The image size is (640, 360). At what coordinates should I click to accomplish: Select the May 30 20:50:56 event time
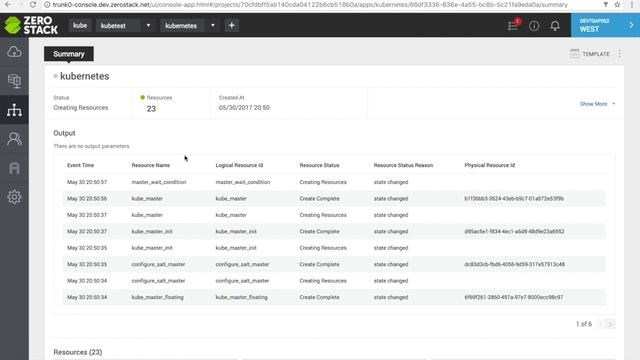click(87, 198)
